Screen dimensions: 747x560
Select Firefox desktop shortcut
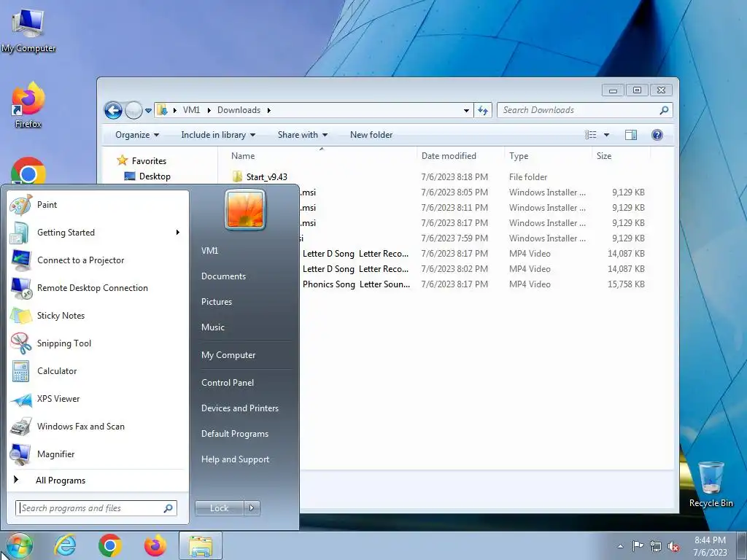click(x=28, y=105)
